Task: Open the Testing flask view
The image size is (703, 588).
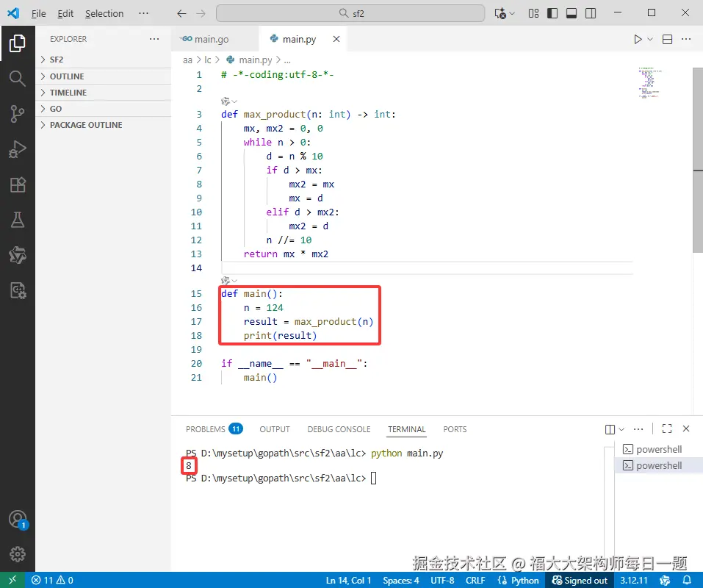Action: pos(18,220)
